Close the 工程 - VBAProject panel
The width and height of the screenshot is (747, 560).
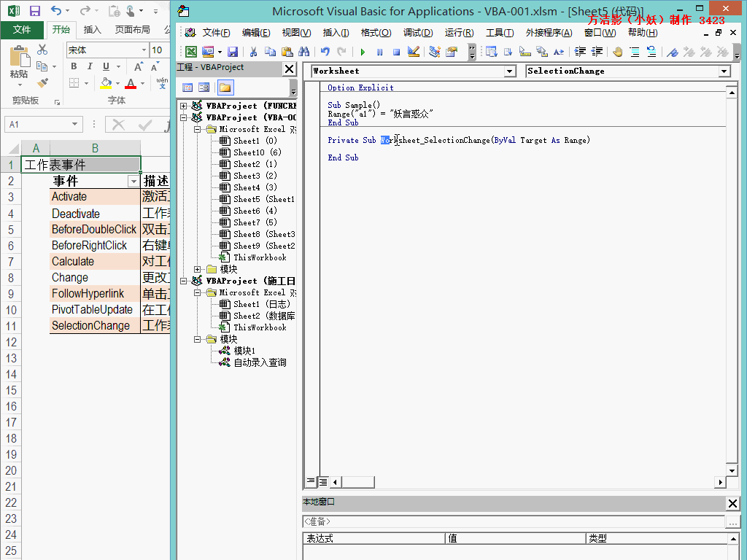289,69
